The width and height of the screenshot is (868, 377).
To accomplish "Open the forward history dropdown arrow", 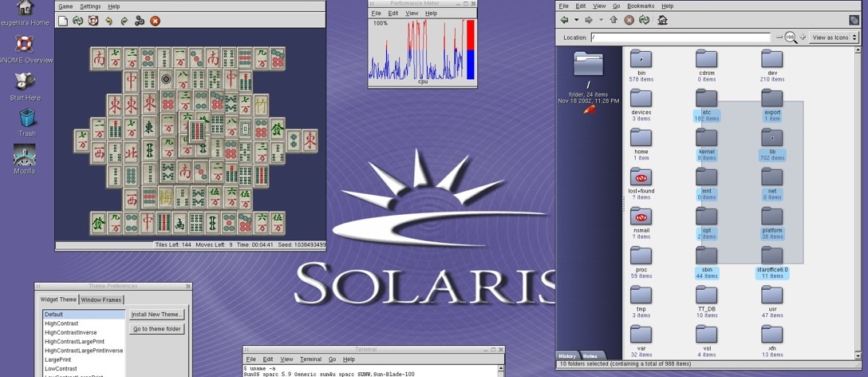I will (x=601, y=20).
